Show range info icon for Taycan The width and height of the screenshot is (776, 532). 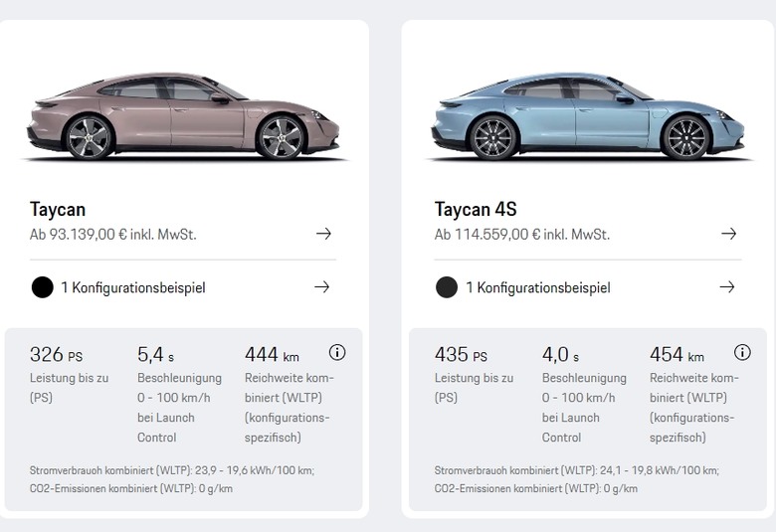point(337,353)
